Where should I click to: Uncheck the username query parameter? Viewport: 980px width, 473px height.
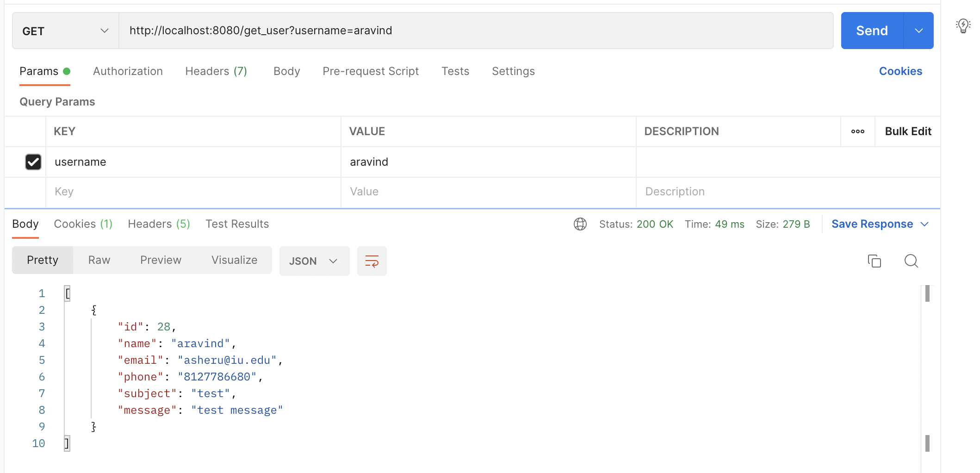pos(33,162)
